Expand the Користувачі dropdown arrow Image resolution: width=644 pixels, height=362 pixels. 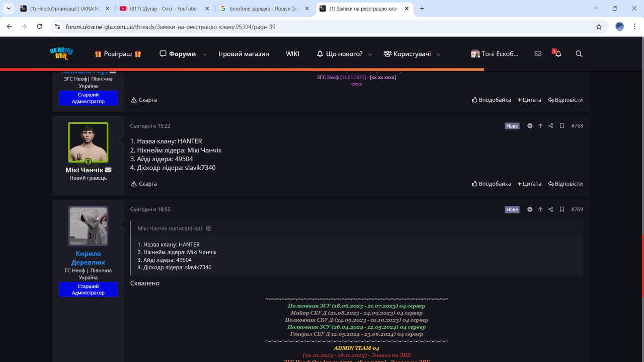pyautogui.click(x=438, y=54)
